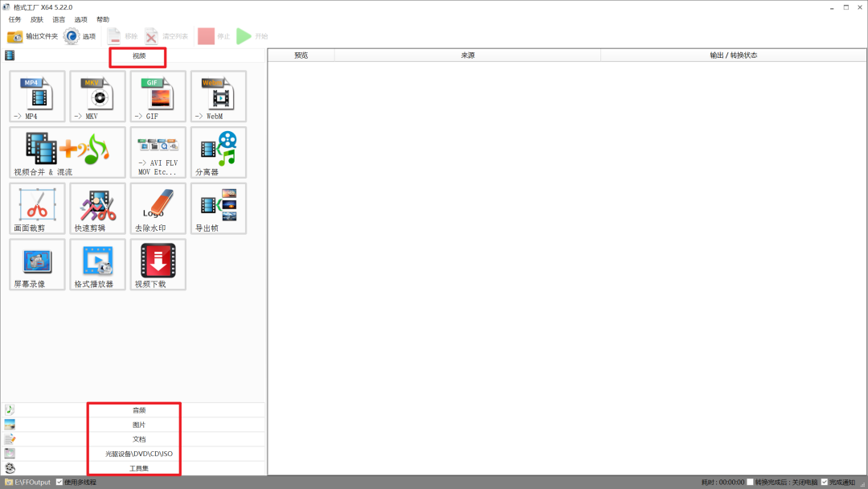This screenshot has width=868, height=489.
Task: Toggle the 完成通知 checkbox
Action: click(825, 482)
